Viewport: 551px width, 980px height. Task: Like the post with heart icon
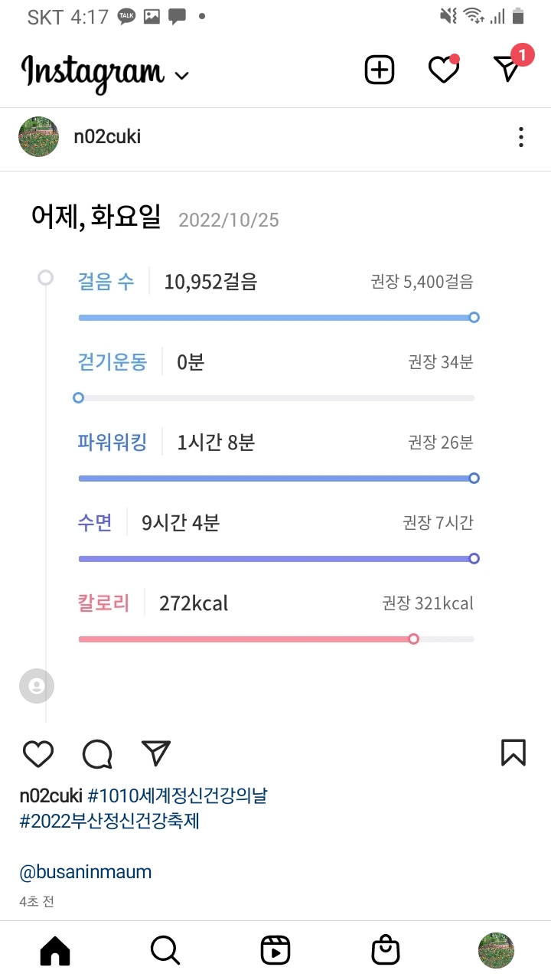point(38,753)
